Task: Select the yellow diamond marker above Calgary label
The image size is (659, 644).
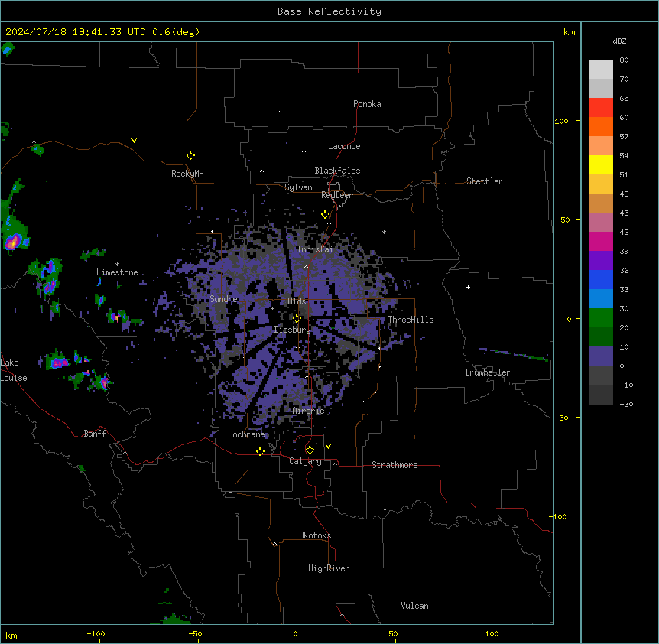Action: (310, 450)
